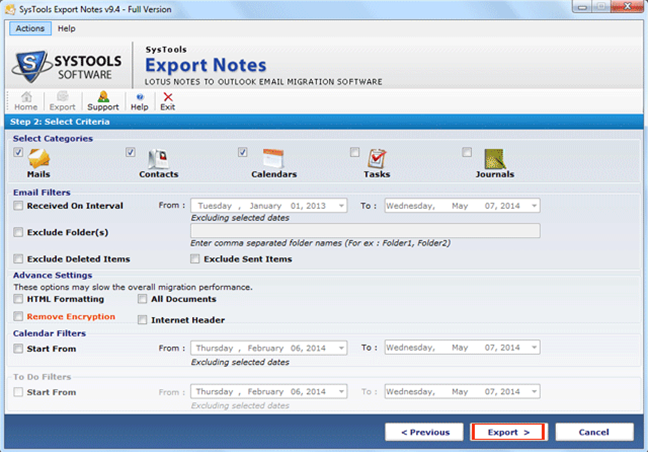Open the Help menu in menu bar
This screenshot has width=648, height=452.
click(66, 29)
